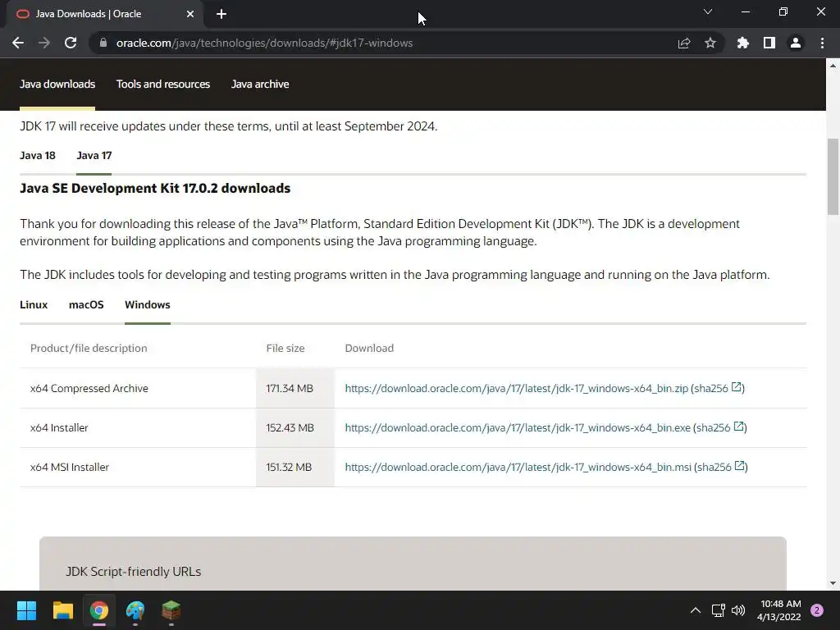Open File Explorer from the taskbar
Viewport: 840px width, 630px height.
click(x=62, y=610)
